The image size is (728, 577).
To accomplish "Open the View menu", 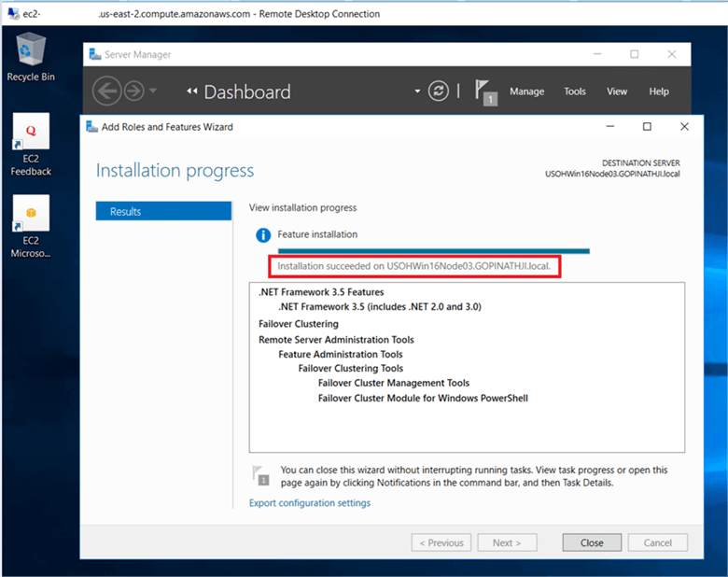I will tap(617, 91).
